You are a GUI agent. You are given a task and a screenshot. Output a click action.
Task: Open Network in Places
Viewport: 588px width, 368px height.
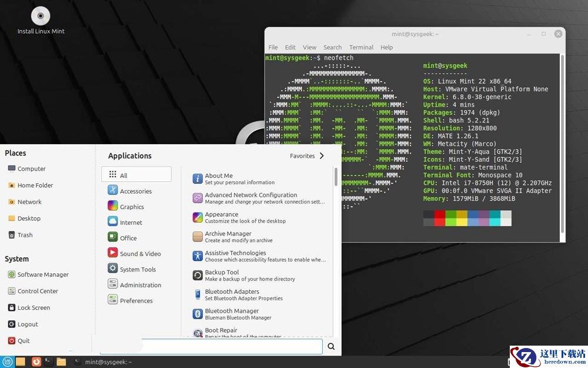tap(25, 201)
